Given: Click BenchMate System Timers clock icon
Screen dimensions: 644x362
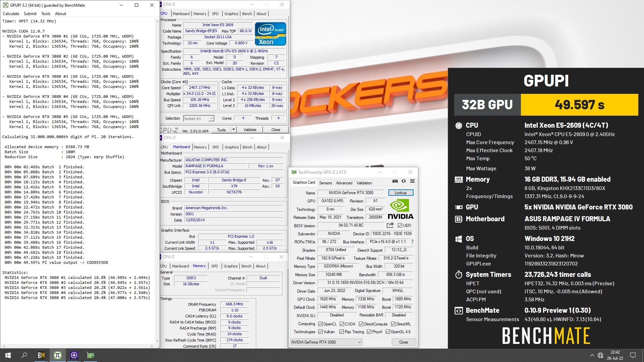Looking at the screenshot, I should 459,275.
